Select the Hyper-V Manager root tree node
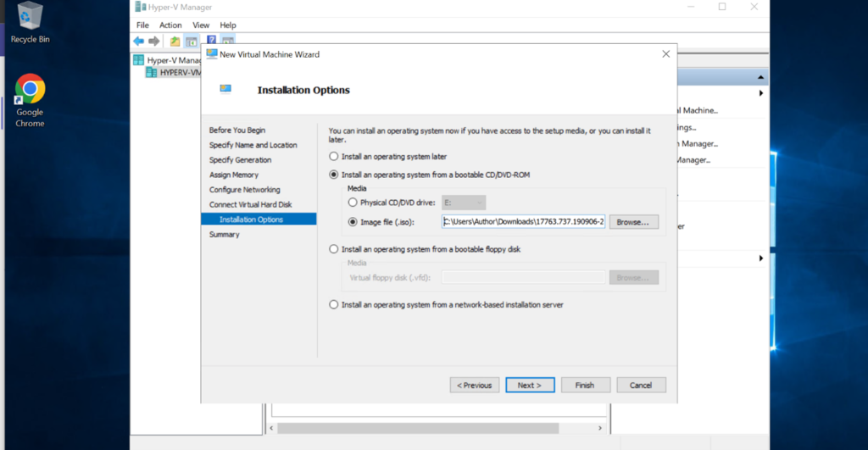 (x=167, y=60)
